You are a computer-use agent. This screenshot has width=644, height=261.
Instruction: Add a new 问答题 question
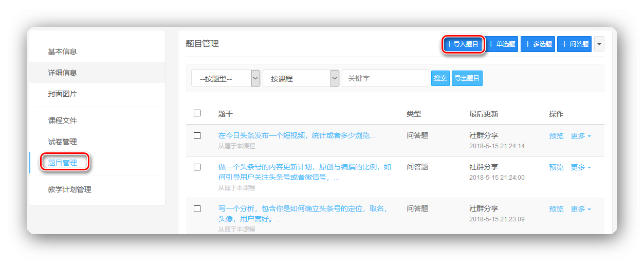(x=574, y=44)
